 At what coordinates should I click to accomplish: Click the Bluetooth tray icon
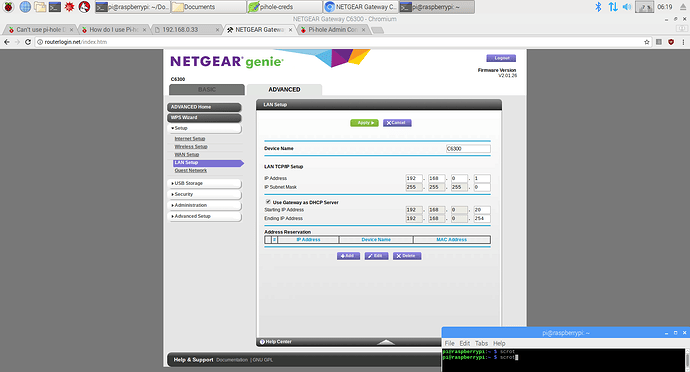pos(598,7)
